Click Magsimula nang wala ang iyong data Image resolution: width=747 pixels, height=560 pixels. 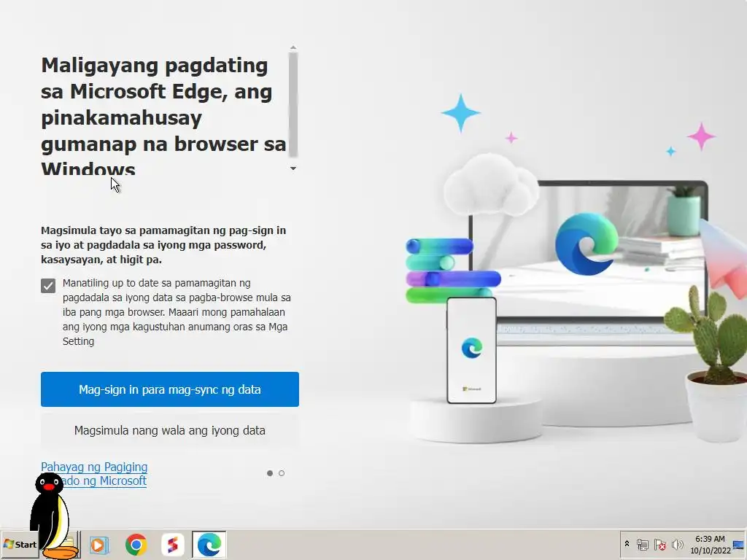(169, 430)
